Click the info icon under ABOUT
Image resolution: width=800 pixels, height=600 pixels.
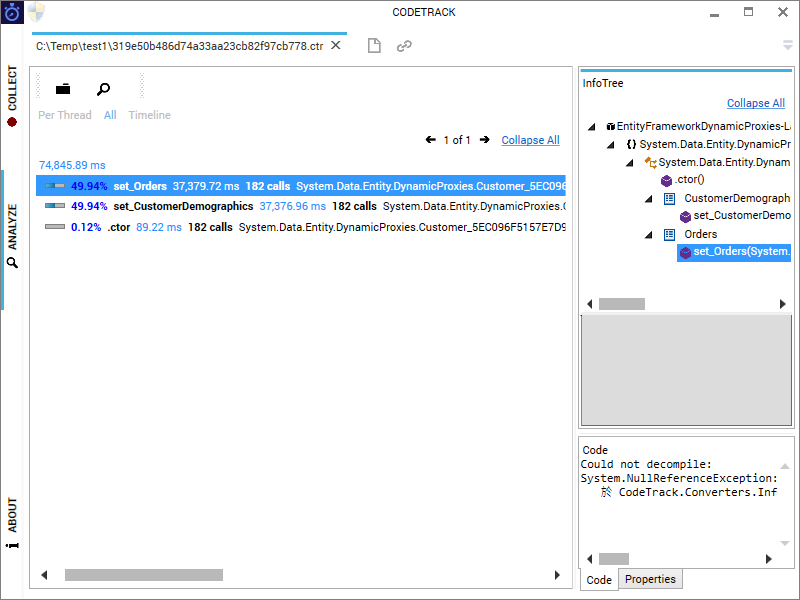pos(12,545)
